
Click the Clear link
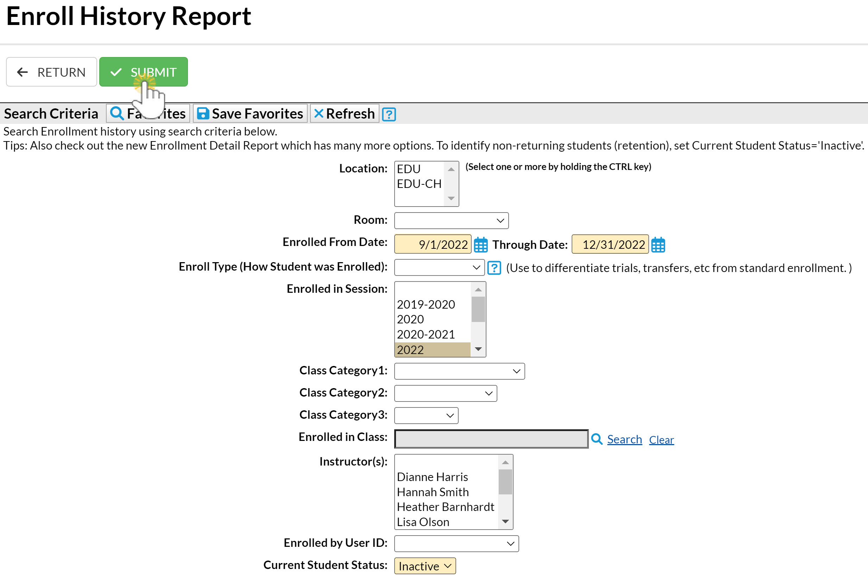coord(661,440)
